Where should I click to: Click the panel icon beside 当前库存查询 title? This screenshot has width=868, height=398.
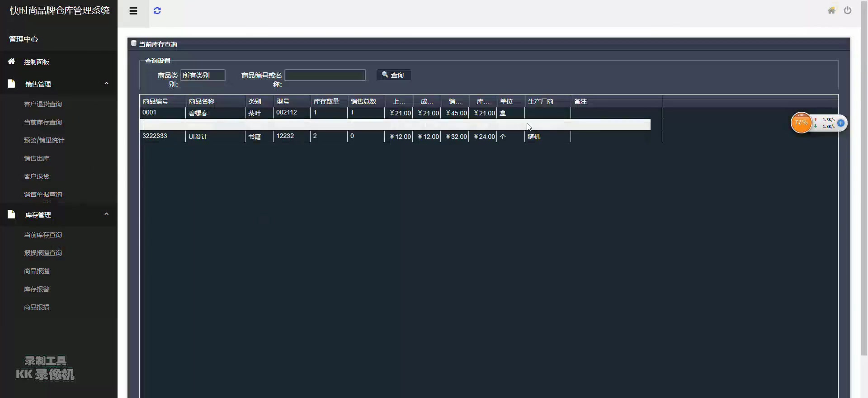click(134, 43)
